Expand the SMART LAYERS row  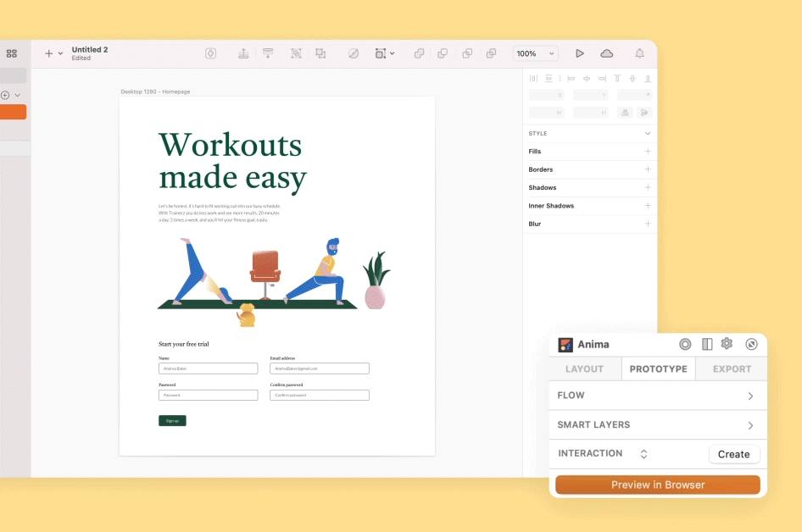point(750,425)
